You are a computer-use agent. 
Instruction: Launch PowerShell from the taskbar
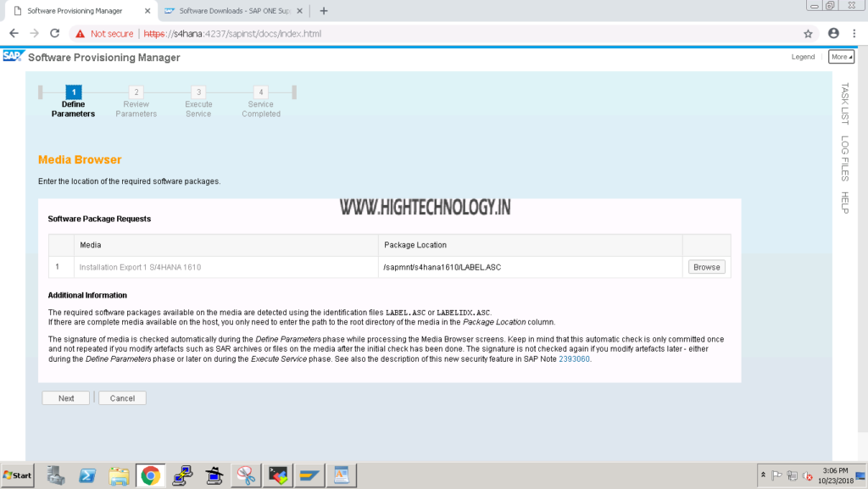(x=87, y=475)
